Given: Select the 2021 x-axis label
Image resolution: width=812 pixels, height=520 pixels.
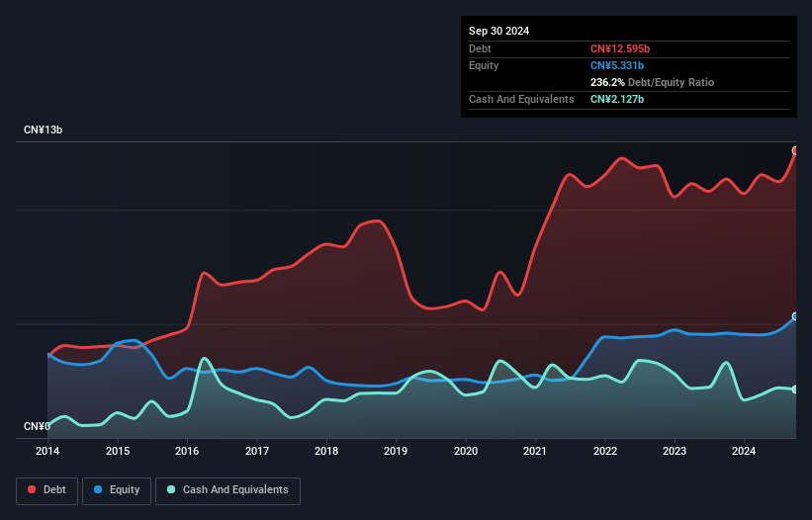Looking at the screenshot, I should tap(535, 451).
